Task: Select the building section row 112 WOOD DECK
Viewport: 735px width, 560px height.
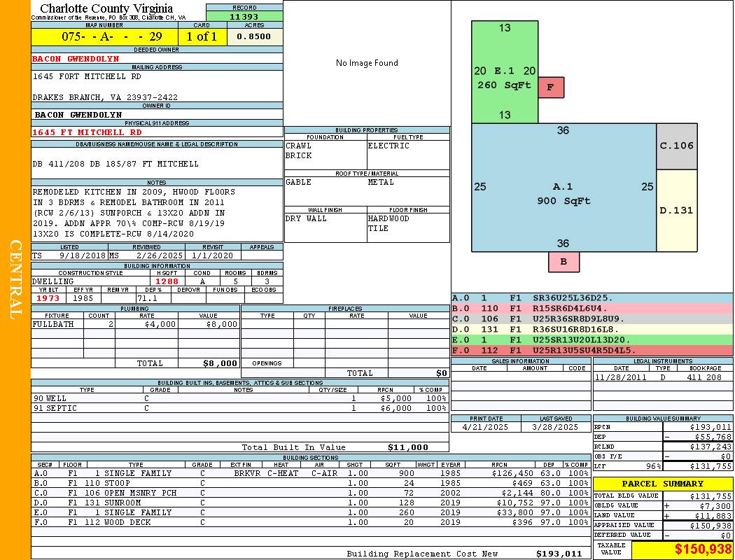Action: click(x=311, y=522)
